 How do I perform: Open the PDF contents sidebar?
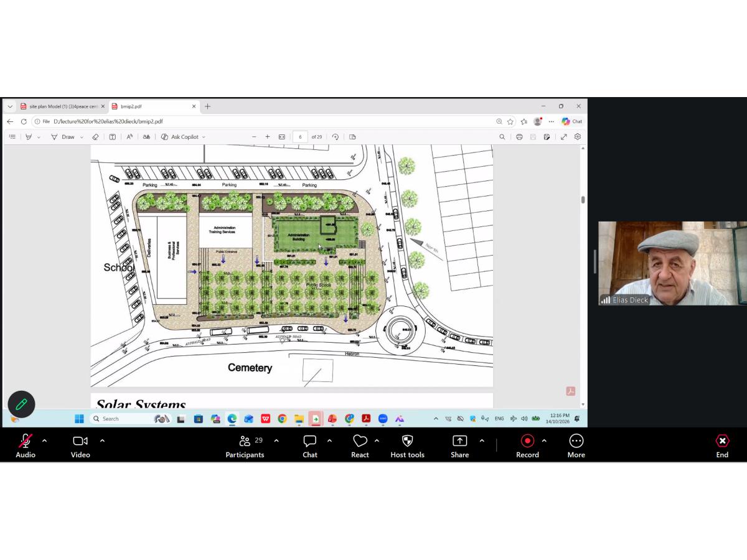tap(12, 137)
